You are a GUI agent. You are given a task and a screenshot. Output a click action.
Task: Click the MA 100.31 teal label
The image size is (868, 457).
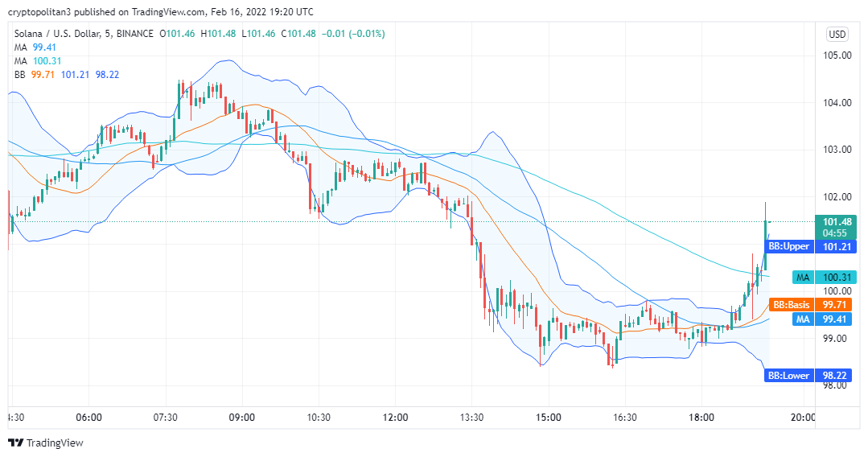[825, 278]
